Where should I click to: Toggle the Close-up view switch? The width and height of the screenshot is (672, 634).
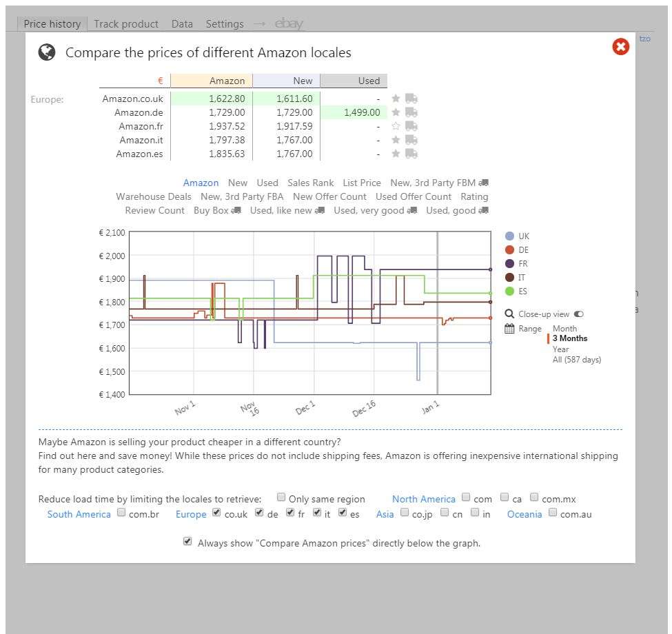click(578, 314)
